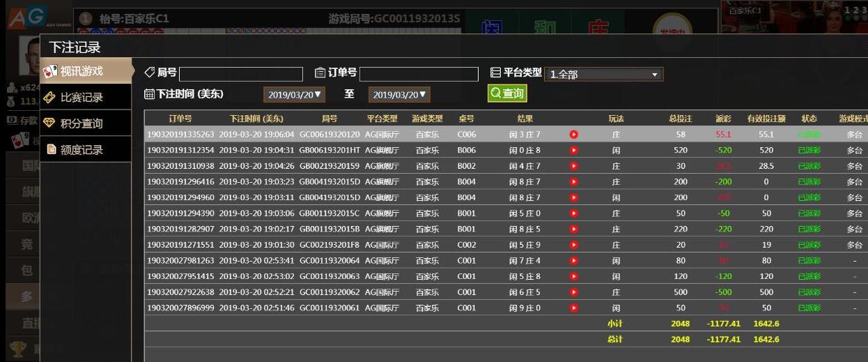Click round number GC002193201F8
Screen dimensions: 868x362
[330, 245]
